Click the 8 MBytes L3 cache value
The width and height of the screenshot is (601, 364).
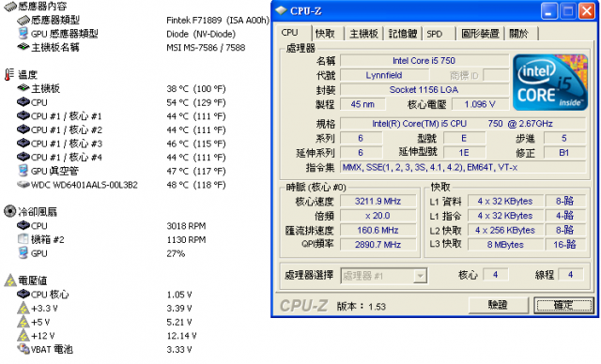coord(505,245)
